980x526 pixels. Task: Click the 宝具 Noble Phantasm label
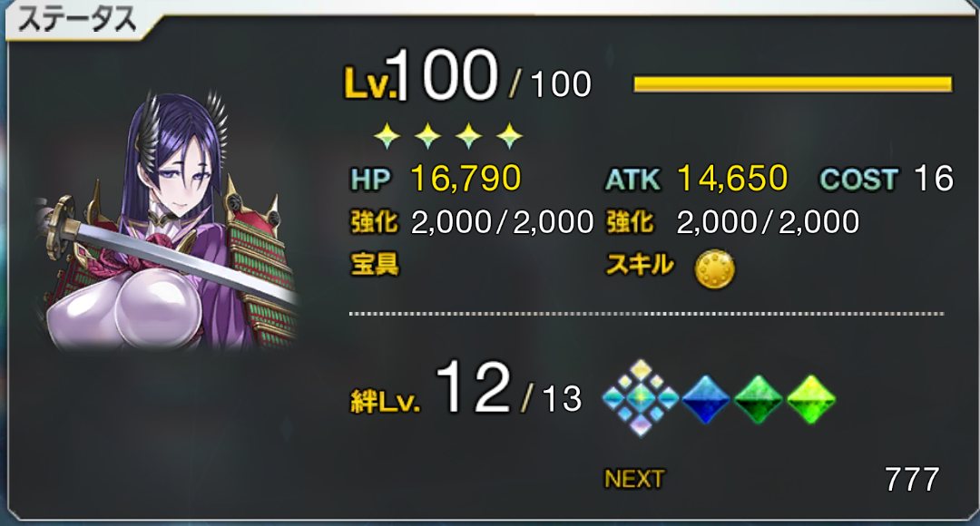pos(375,264)
